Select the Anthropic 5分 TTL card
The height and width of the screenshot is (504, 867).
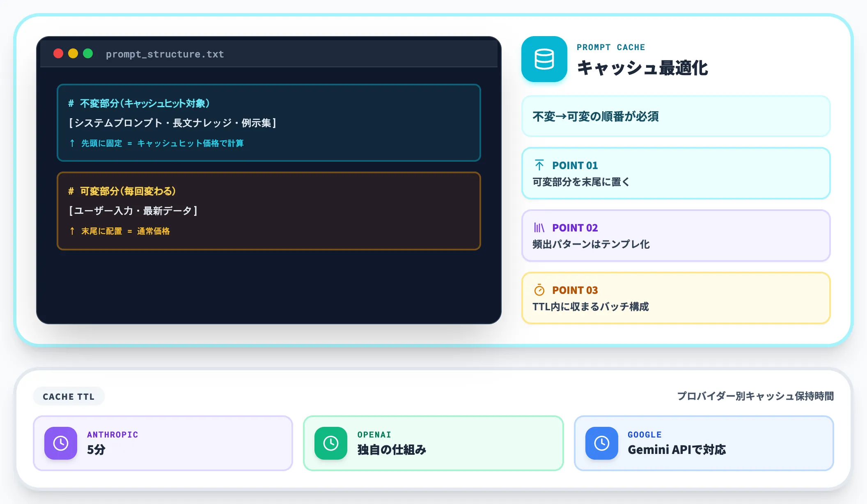pyautogui.click(x=163, y=443)
